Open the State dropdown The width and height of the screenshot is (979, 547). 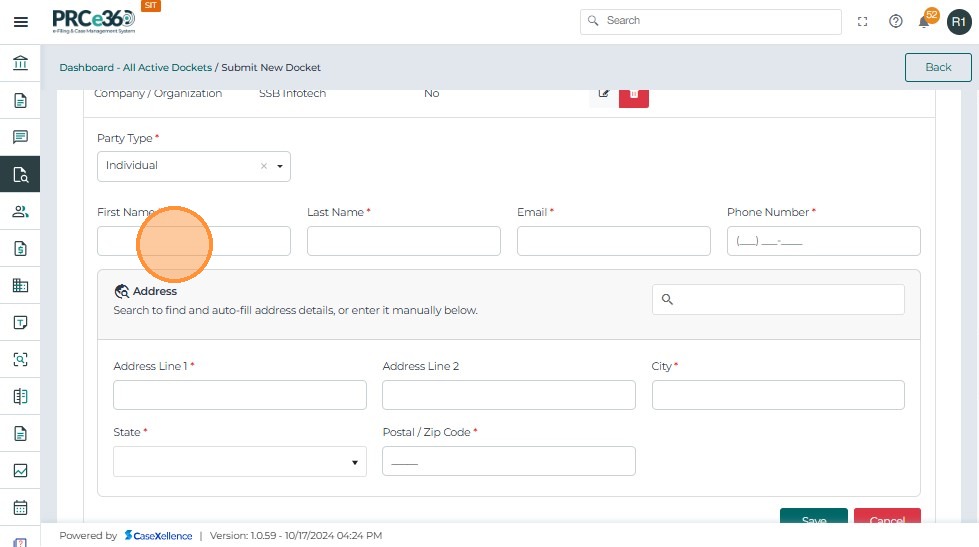click(239, 462)
